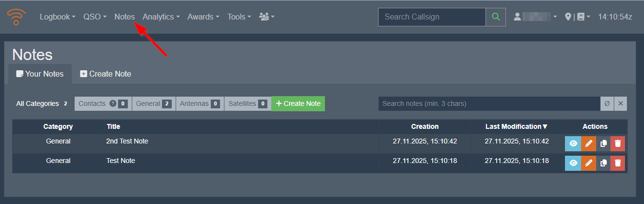This screenshot has width=644, height=204.
Task: Switch to the Create Note tab
Action: tap(106, 74)
